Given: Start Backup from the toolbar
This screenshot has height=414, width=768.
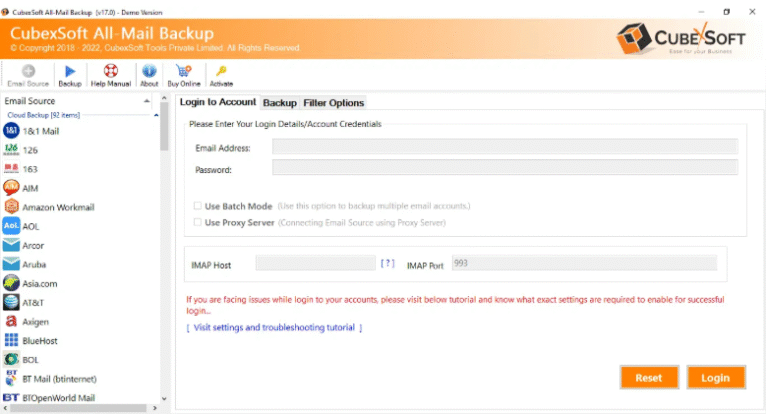Looking at the screenshot, I should pos(70,72).
